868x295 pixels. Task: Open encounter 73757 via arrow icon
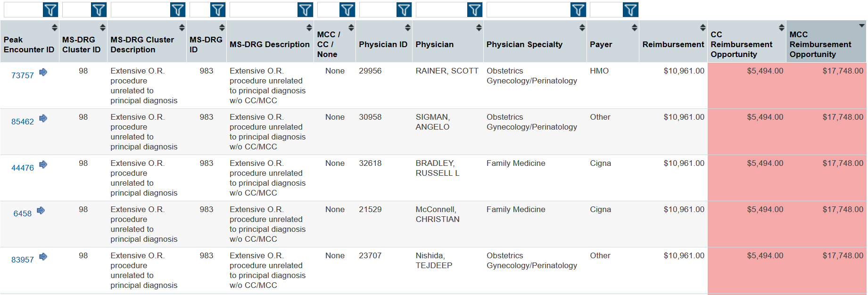pyautogui.click(x=43, y=72)
